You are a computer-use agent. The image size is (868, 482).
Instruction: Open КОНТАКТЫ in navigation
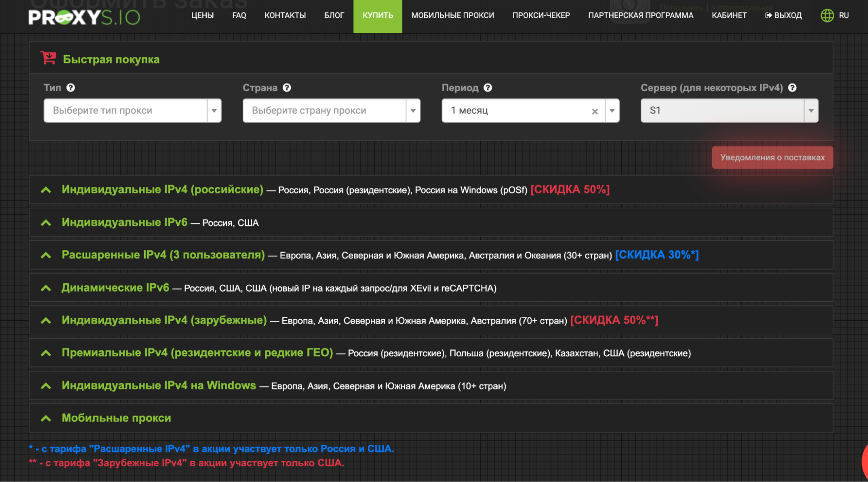[285, 15]
